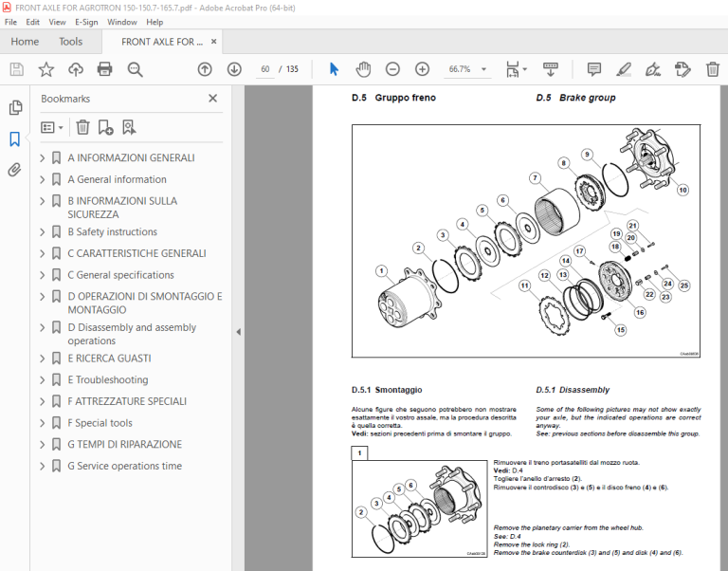Viewport: 728px width, 571px height.
Task: Open the Window menu
Action: click(122, 22)
